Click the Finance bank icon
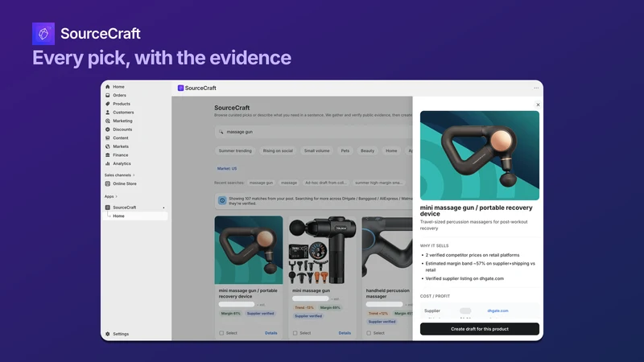 tap(108, 154)
